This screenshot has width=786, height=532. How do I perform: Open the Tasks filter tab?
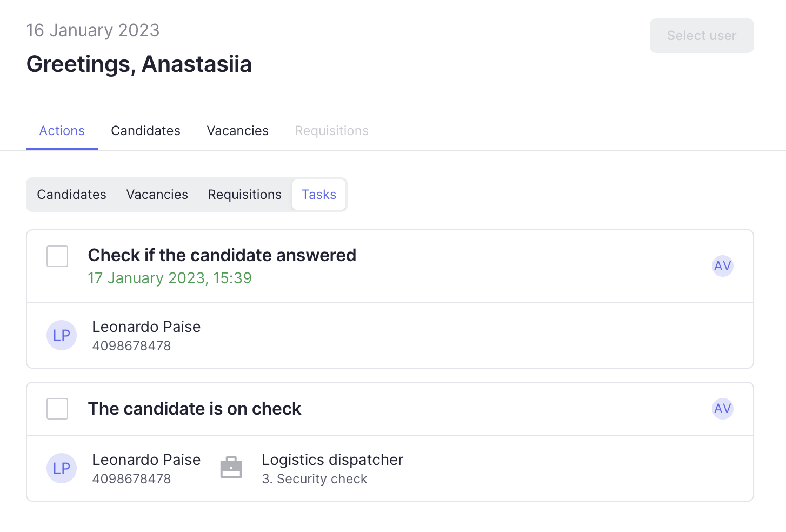pos(319,195)
